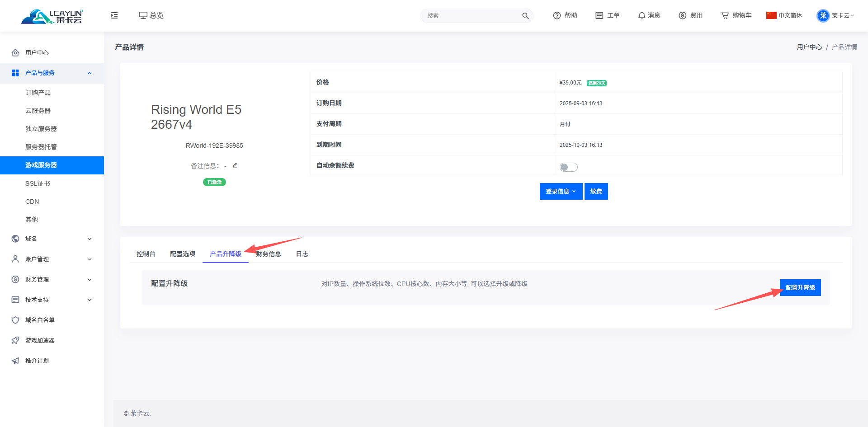Viewport: 868px width, 427px height.
Task: Click the 产品与服务 grid icon
Action: [x=15, y=73]
